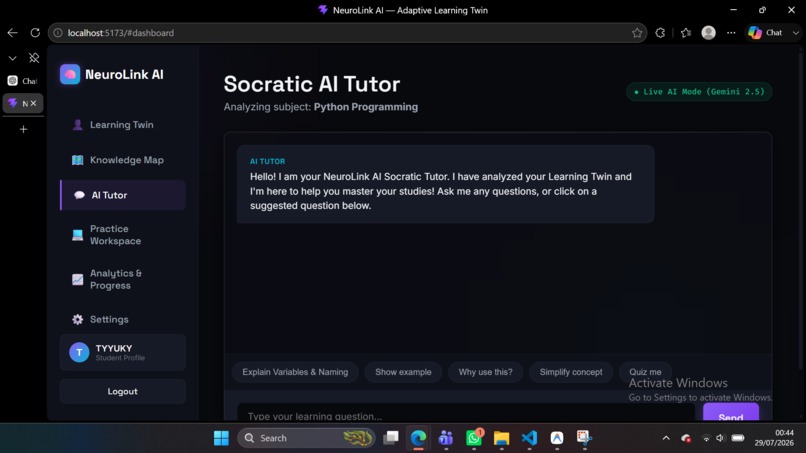The height and width of the screenshot is (453, 806).
Task: Open WhatsApp from the taskbar
Action: point(473,438)
